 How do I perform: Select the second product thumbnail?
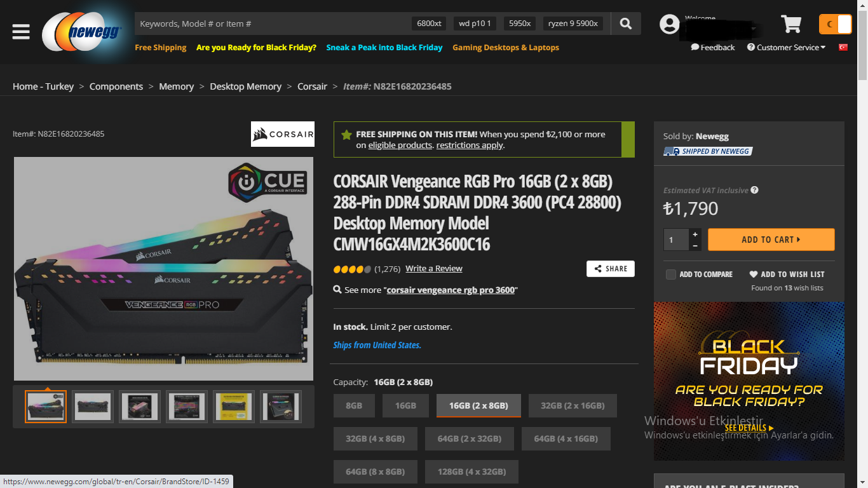tap(93, 407)
